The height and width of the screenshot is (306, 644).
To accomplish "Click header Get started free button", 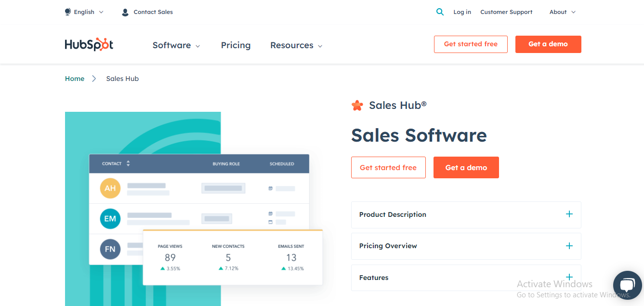I will coord(471,44).
